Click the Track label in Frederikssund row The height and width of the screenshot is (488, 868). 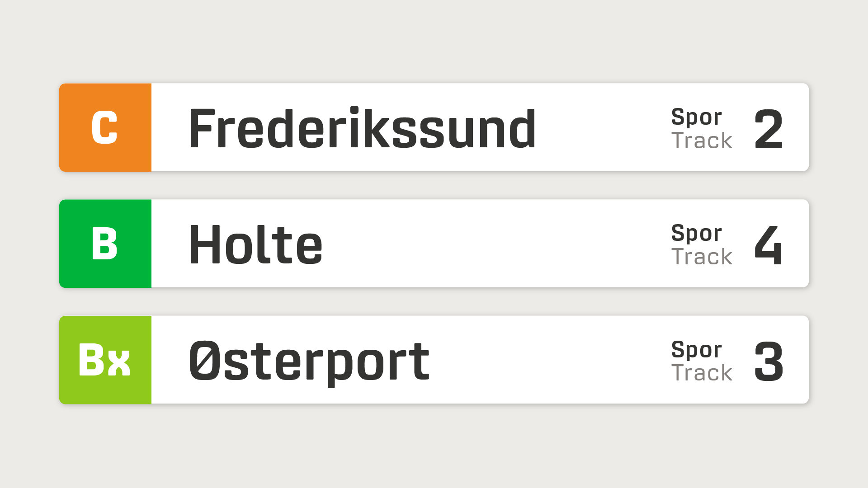pos(702,141)
